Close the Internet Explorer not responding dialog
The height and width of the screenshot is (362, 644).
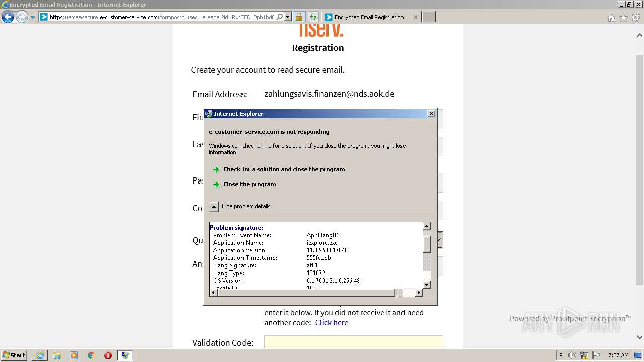(431, 114)
